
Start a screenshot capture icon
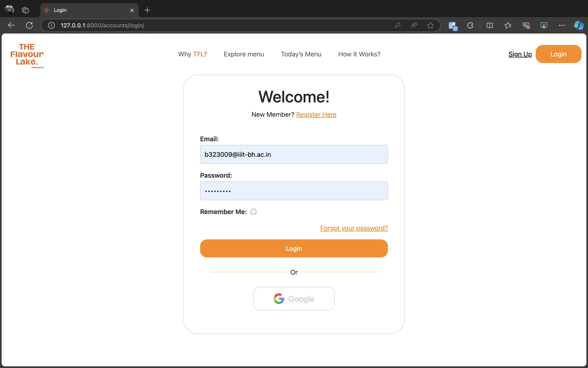[x=544, y=25]
